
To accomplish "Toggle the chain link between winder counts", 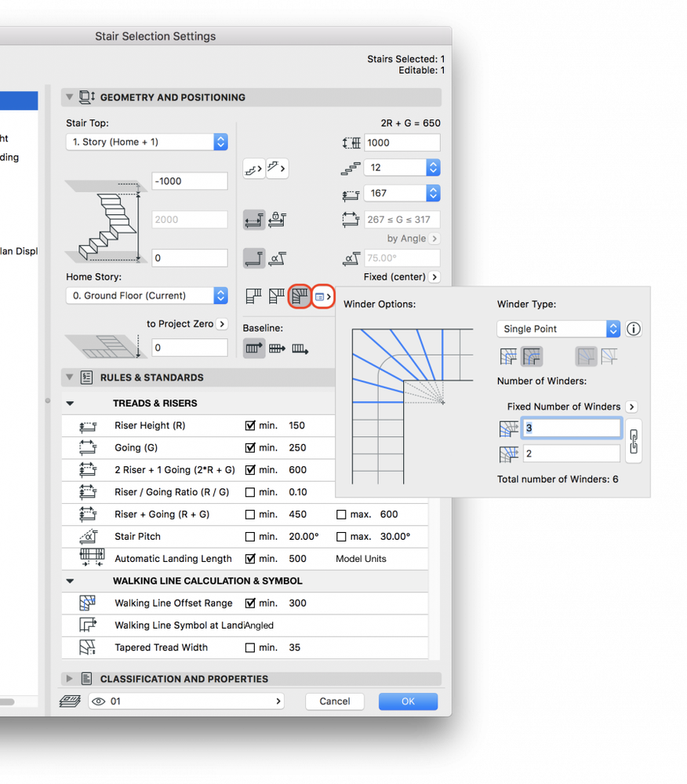I will pyautogui.click(x=634, y=441).
